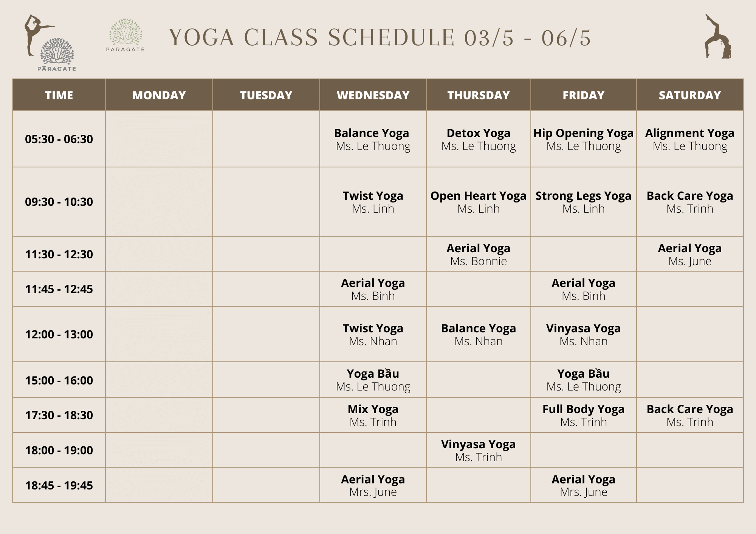Click the Mix Yoga class with Ms. Trinh
Viewport: 756px width, 534px height.
click(x=373, y=415)
